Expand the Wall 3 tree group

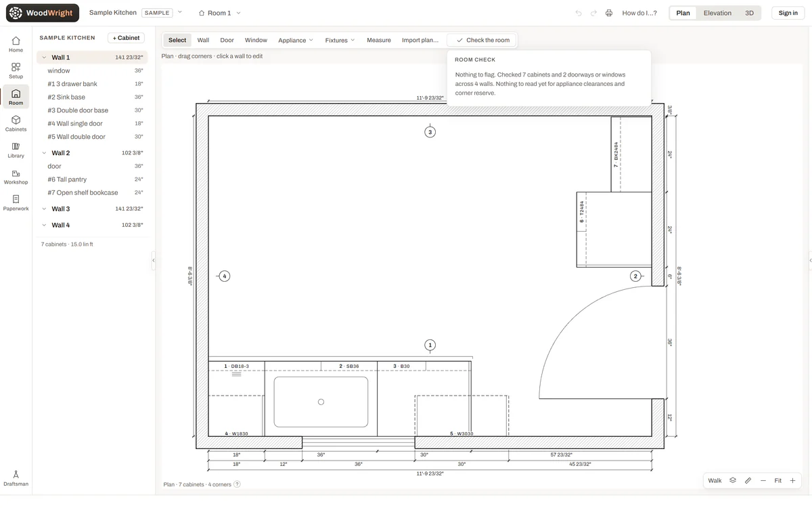[45, 209]
